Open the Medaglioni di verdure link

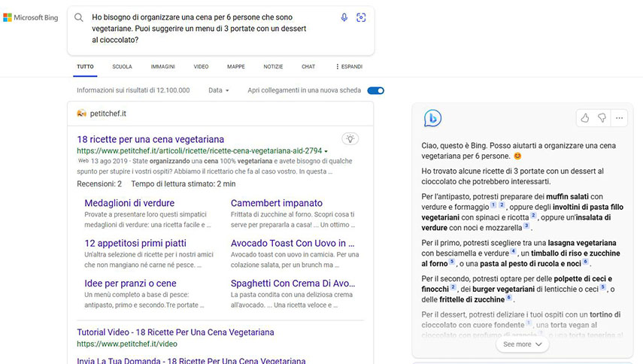(x=129, y=203)
